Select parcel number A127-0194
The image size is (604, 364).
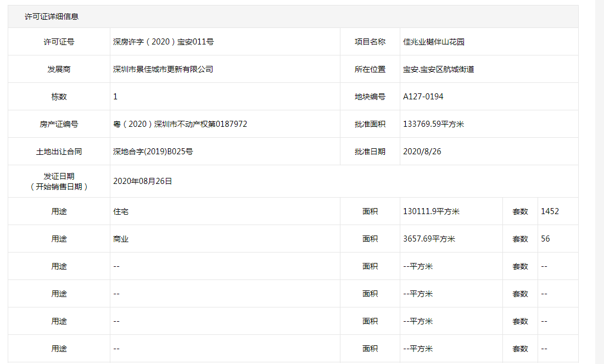pos(423,96)
